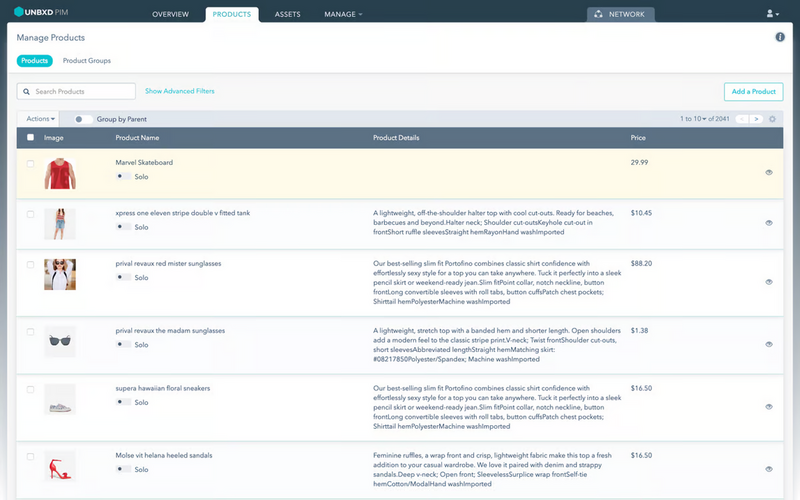Image resolution: width=800 pixels, height=500 pixels.
Task: Click the search magnifier icon
Action: pyautogui.click(x=27, y=91)
